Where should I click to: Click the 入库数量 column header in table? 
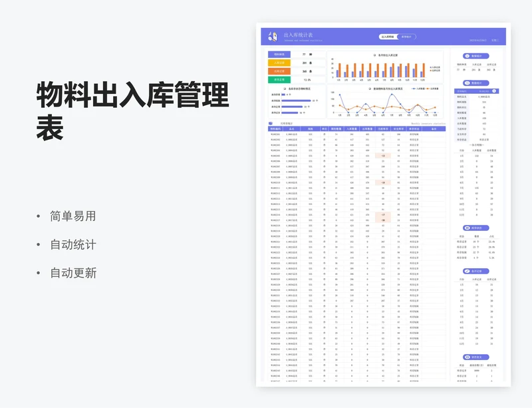351,128
